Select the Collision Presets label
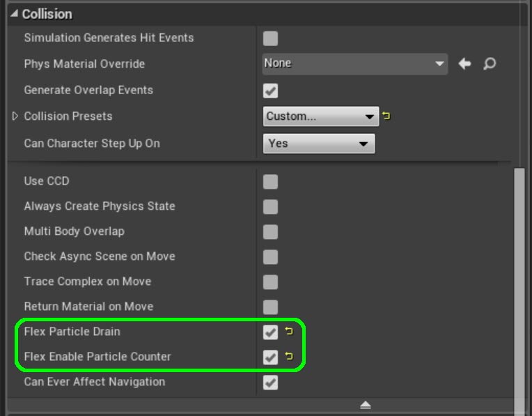The image size is (532, 416). (x=68, y=116)
